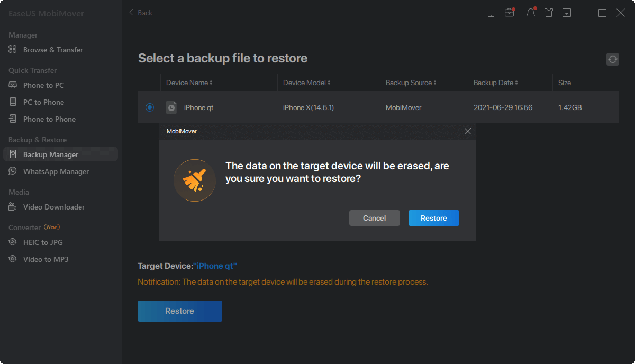Open Browse & Transfer in sidebar

tap(53, 50)
